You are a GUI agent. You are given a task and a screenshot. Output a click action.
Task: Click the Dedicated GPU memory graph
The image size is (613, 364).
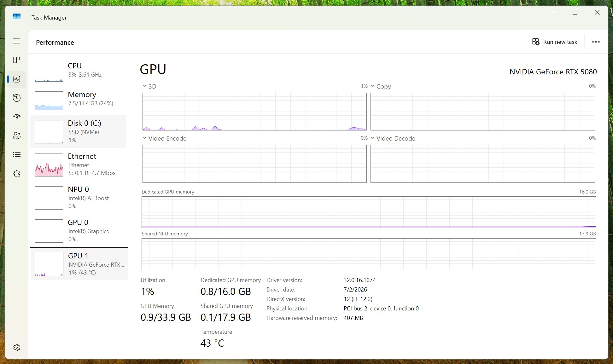point(369,212)
